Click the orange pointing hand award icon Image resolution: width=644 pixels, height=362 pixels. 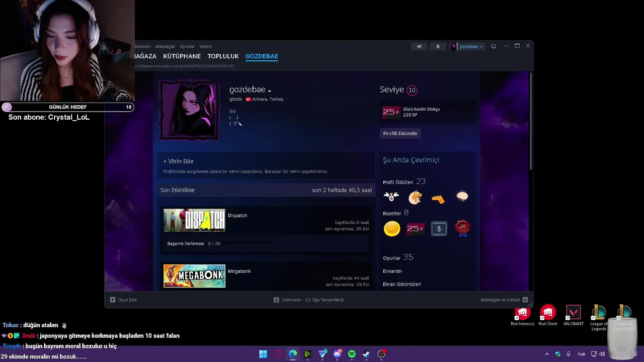[438, 199]
